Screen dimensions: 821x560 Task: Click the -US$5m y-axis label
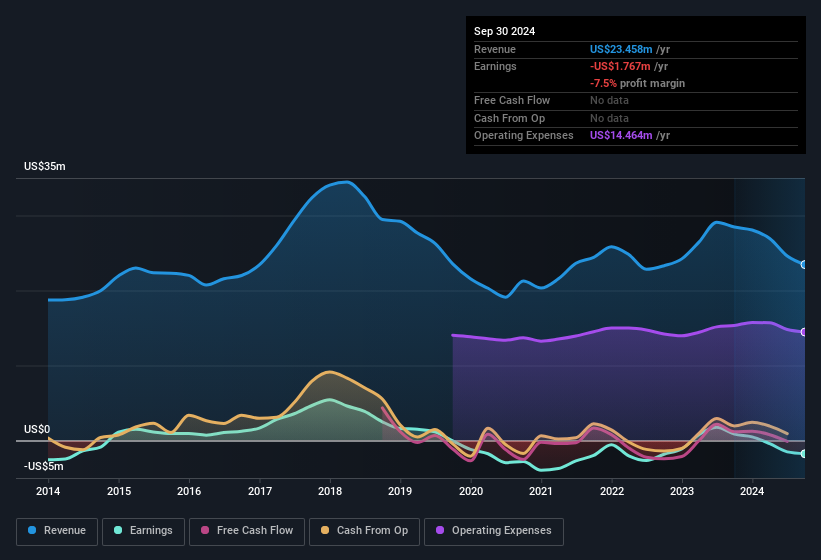43,466
